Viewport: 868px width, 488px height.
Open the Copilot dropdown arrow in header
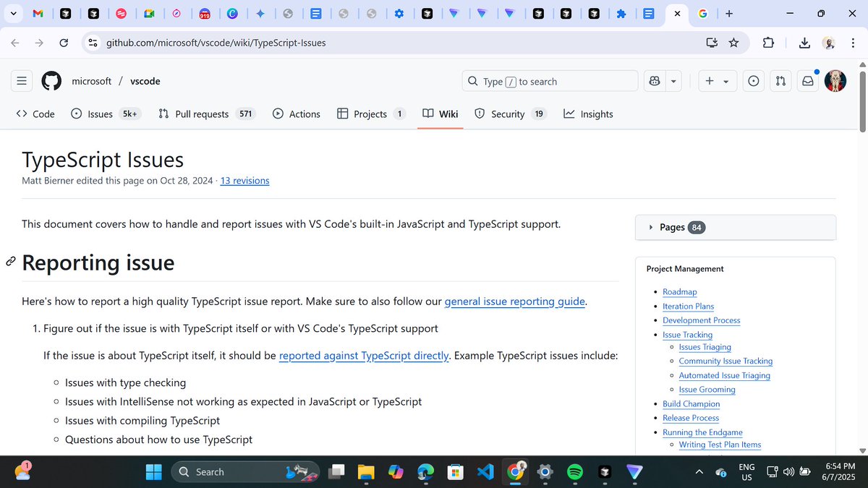click(x=673, y=81)
